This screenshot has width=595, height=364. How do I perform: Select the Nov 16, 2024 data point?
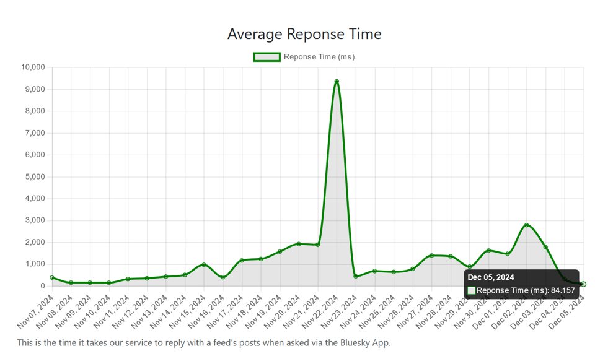pos(223,277)
